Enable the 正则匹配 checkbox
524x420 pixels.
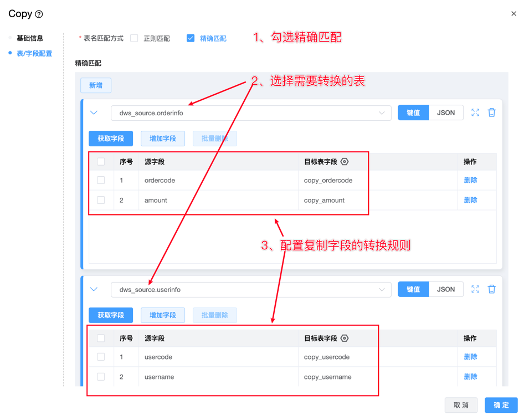pos(135,38)
